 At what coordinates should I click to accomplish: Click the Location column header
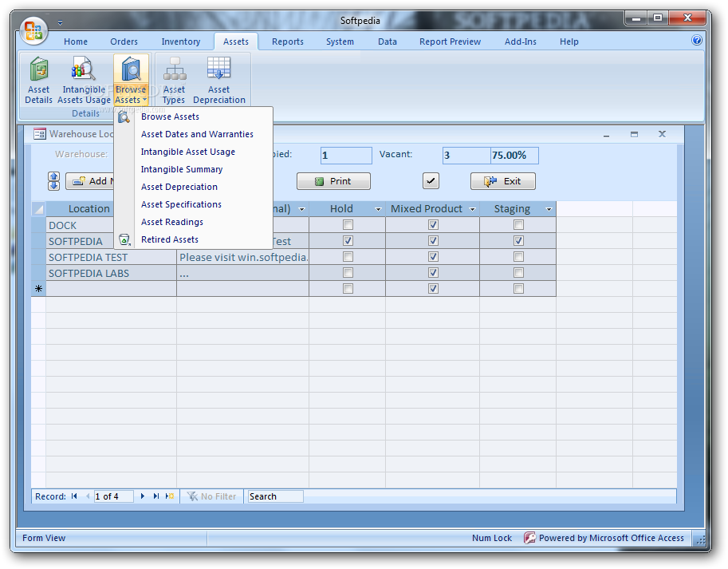pos(81,209)
